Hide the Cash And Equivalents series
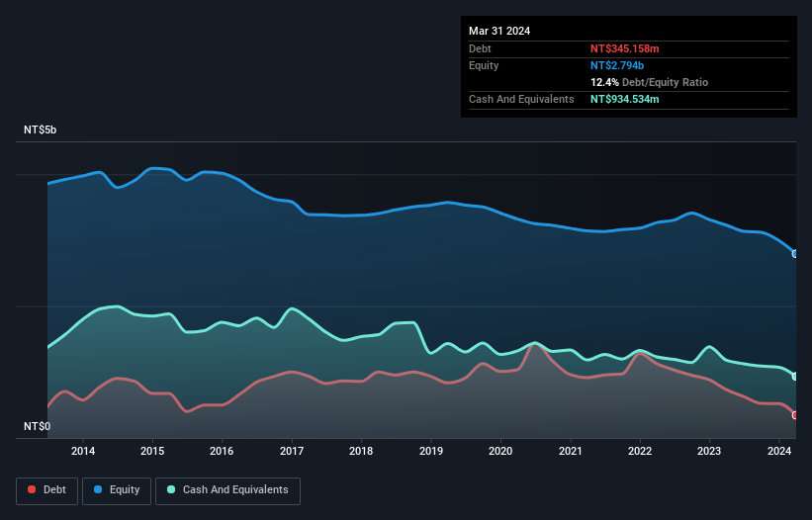Image resolution: width=812 pixels, height=520 pixels. [x=227, y=489]
